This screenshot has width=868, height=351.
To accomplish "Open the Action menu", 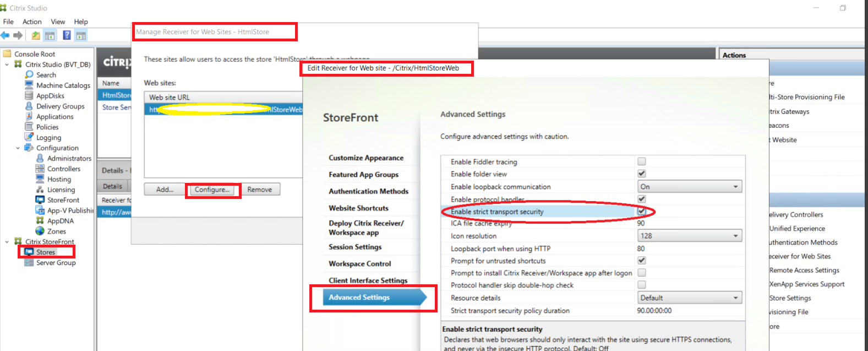I will (32, 21).
